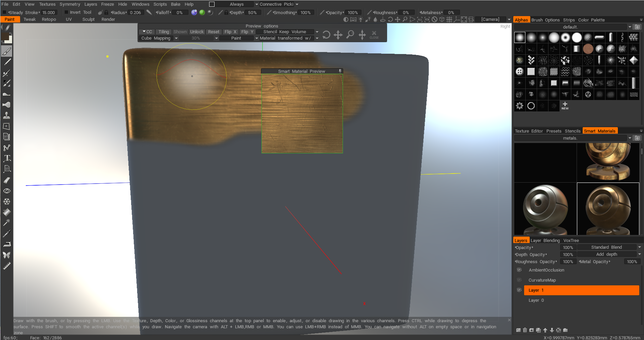Select the Text tool in left toolbar
Image resolution: width=644 pixels, height=340 pixels.
7,158
